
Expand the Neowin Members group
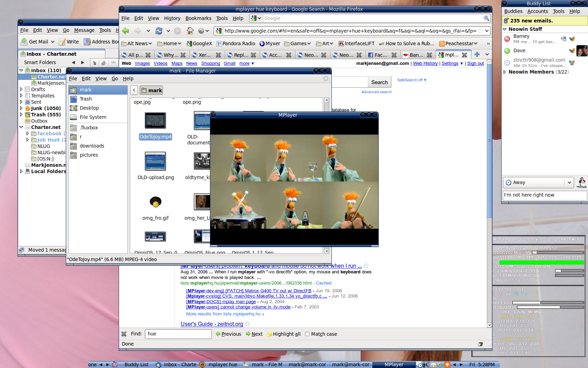pos(505,72)
